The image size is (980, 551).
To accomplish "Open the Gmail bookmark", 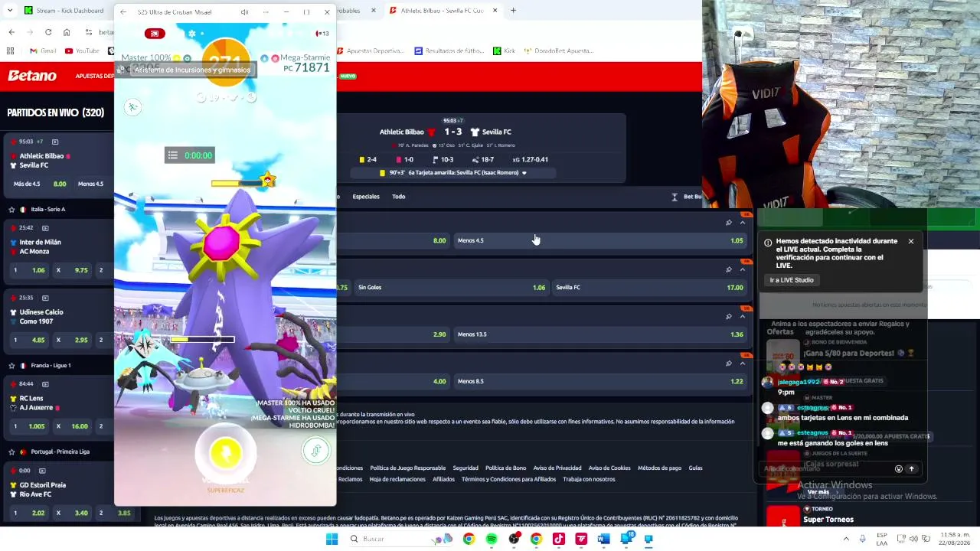I will click(x=43, y=51).
